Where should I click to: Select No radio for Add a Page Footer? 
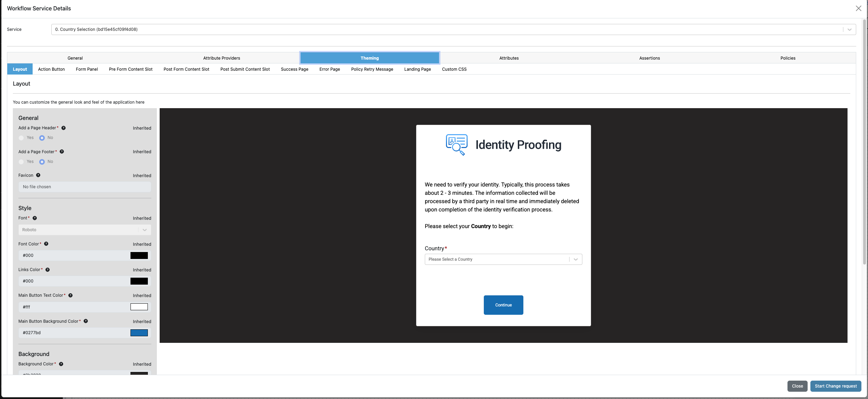click(x=42, y=162)
